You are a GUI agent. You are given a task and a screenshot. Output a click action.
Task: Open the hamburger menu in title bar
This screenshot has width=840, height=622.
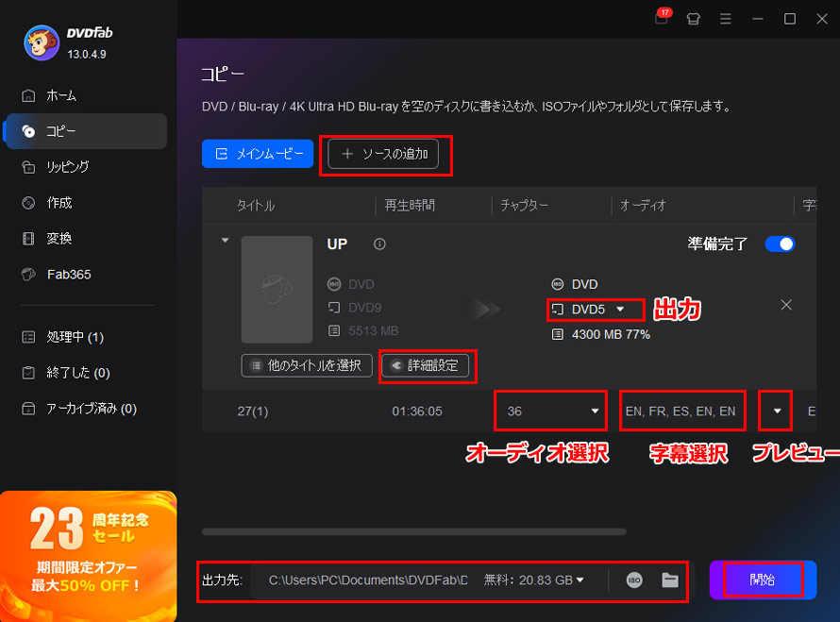pyautogui.click(x=725, y=18)
